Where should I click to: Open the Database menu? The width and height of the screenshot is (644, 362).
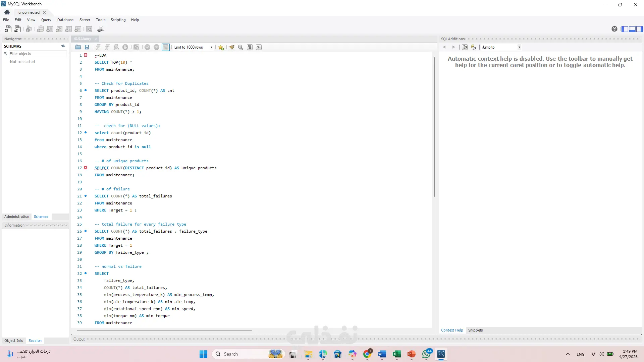click(x=65, y=20)
